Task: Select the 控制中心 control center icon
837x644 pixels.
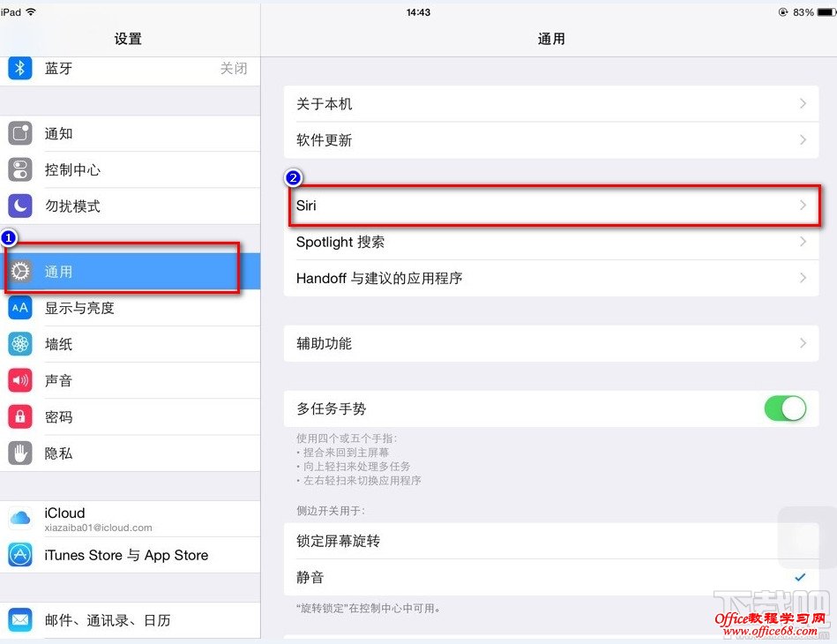Action: pyautogui.click(x=19, y=169)
